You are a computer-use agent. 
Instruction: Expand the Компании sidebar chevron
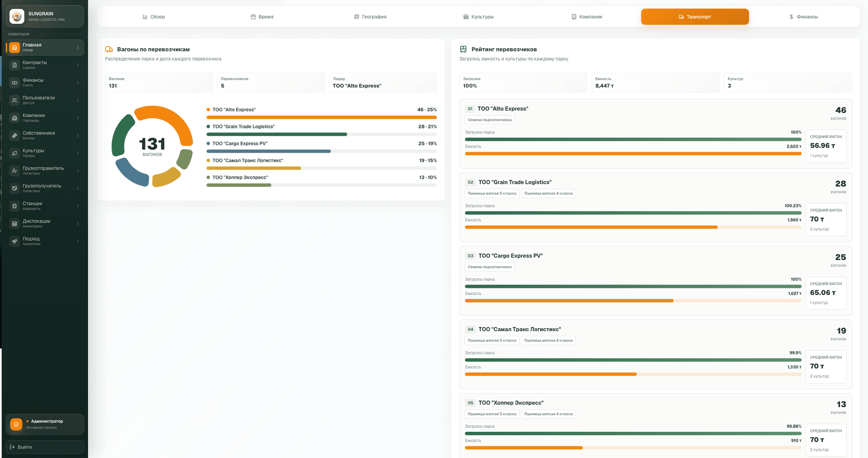pos(78,118)
